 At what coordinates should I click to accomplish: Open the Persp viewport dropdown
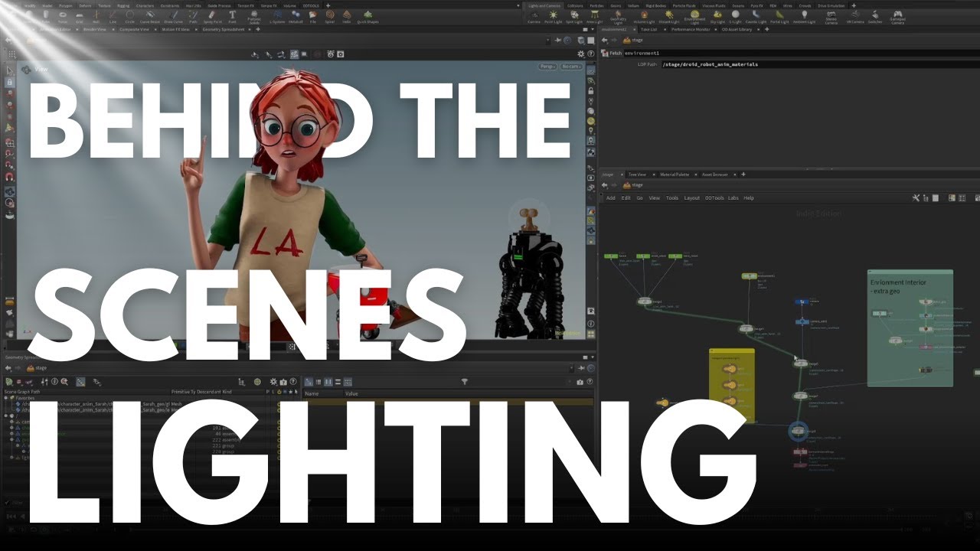(x=547, y=67)
